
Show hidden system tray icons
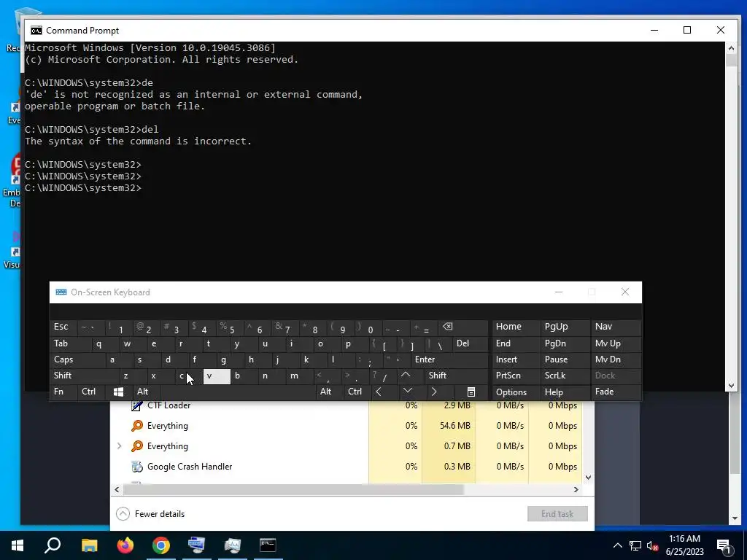click(617, 545)
